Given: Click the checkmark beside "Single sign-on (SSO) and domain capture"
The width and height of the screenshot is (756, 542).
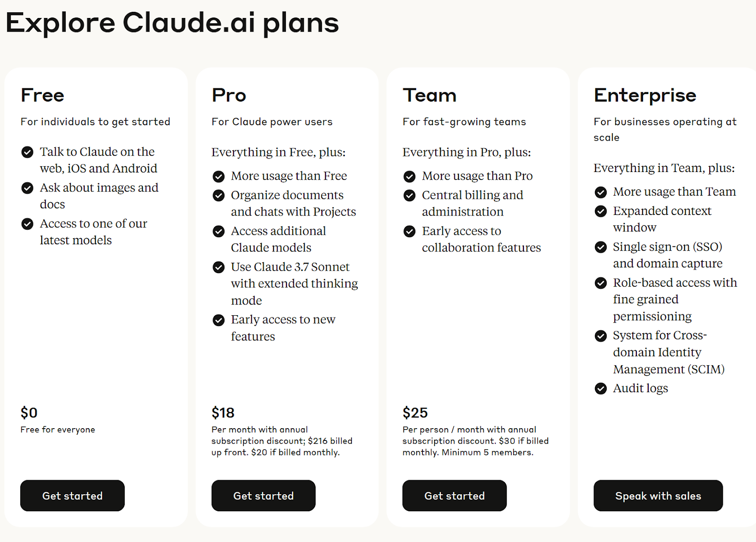Looking at the screenshot, I should [x=601, y=247].
